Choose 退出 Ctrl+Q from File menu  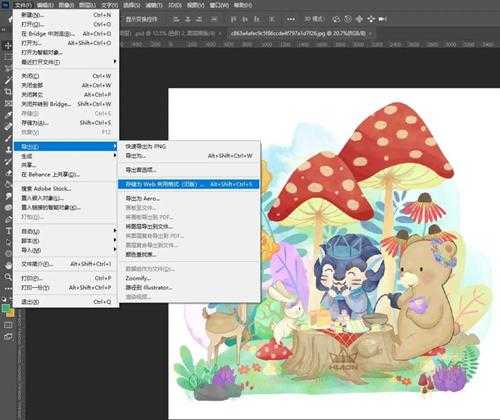pyautogui.click(x=66, y=301)
